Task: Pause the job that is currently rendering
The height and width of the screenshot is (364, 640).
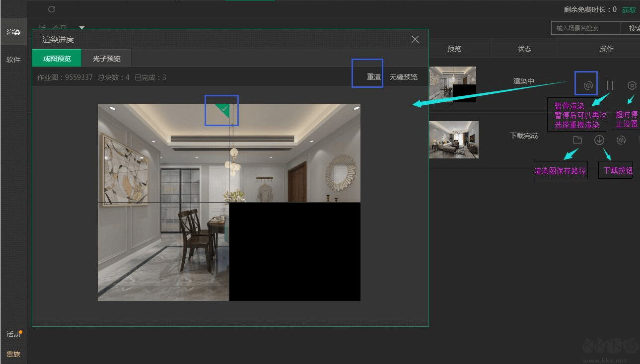Action: [610, 85]
